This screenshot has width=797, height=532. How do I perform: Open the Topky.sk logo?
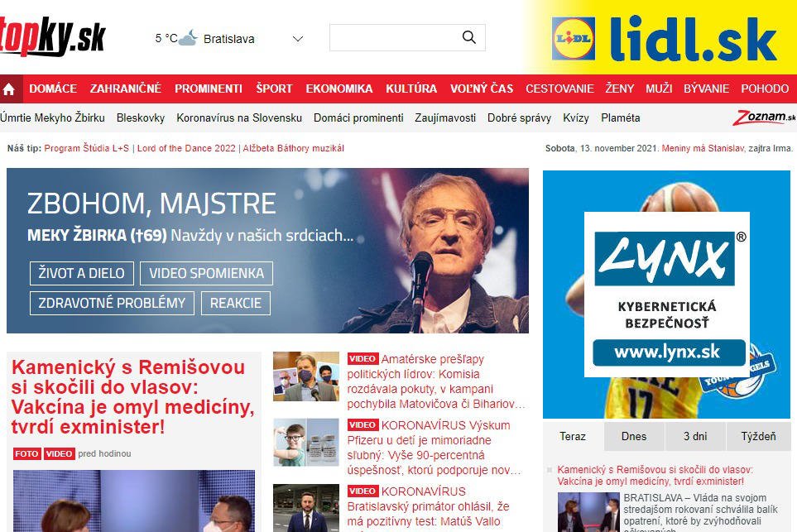pyautogui.click(x=53, y=36)
